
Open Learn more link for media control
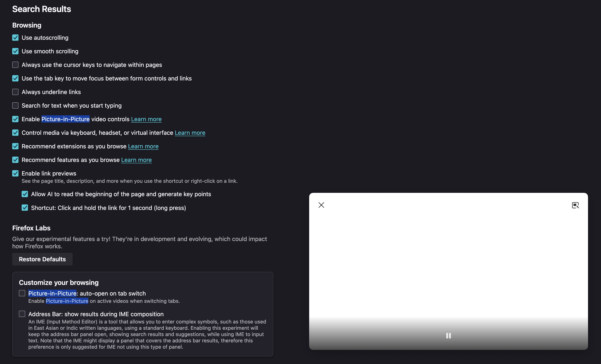190,133
